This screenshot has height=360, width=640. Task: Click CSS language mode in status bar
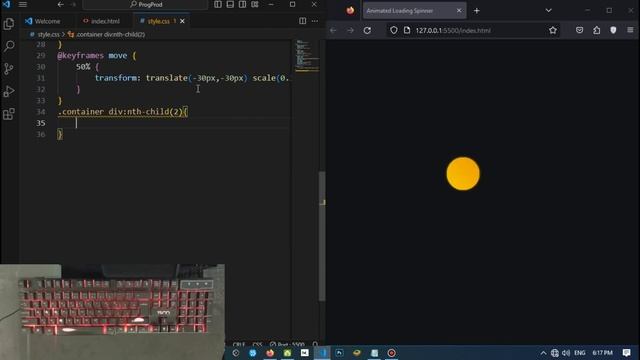click(x=257, y=344)
